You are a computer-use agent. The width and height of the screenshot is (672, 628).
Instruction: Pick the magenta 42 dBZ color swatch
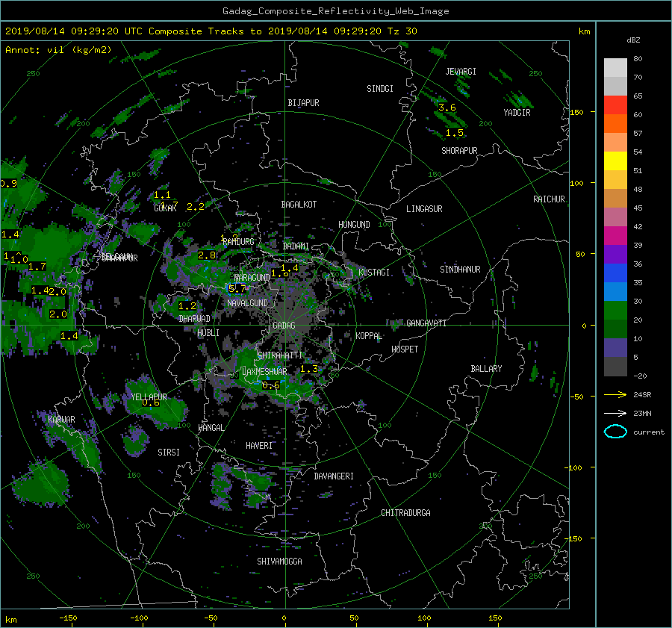click(615, 236)
